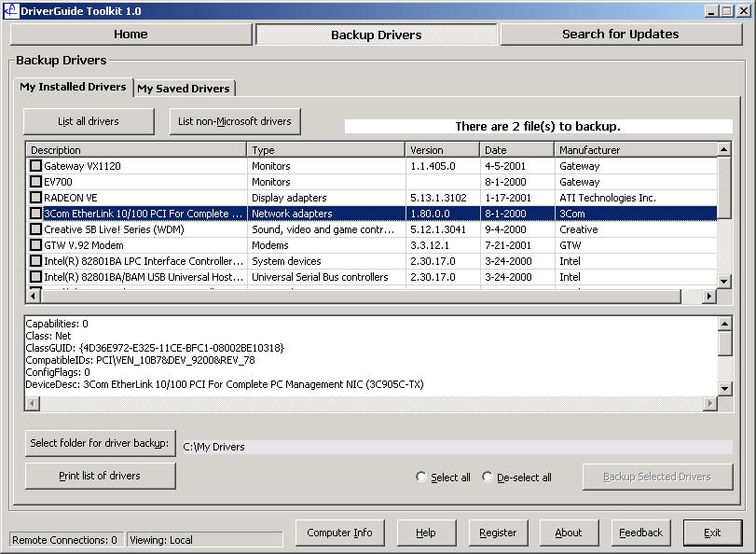Click List non-Microsoft drivers button
The height and width of the screenshot is (554, 756).
tap(235, 121)
